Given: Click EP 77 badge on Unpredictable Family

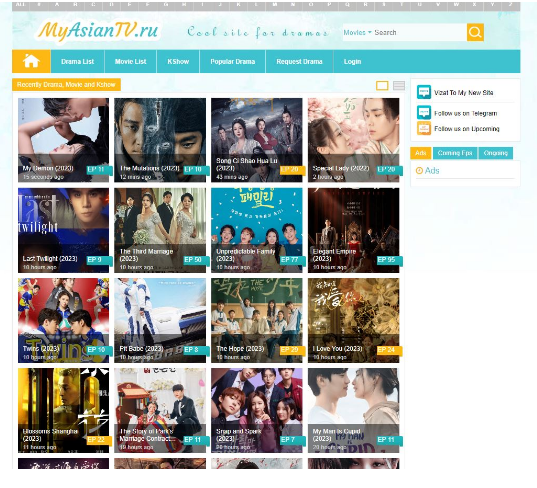Looking at the screenshot, I should tap(293, 260).
